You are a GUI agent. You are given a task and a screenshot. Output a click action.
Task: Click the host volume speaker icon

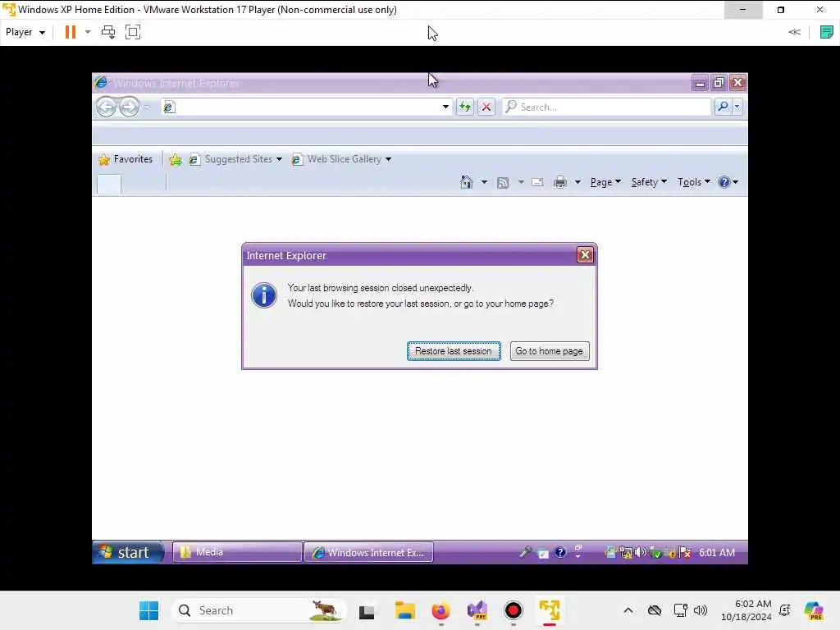701,610
